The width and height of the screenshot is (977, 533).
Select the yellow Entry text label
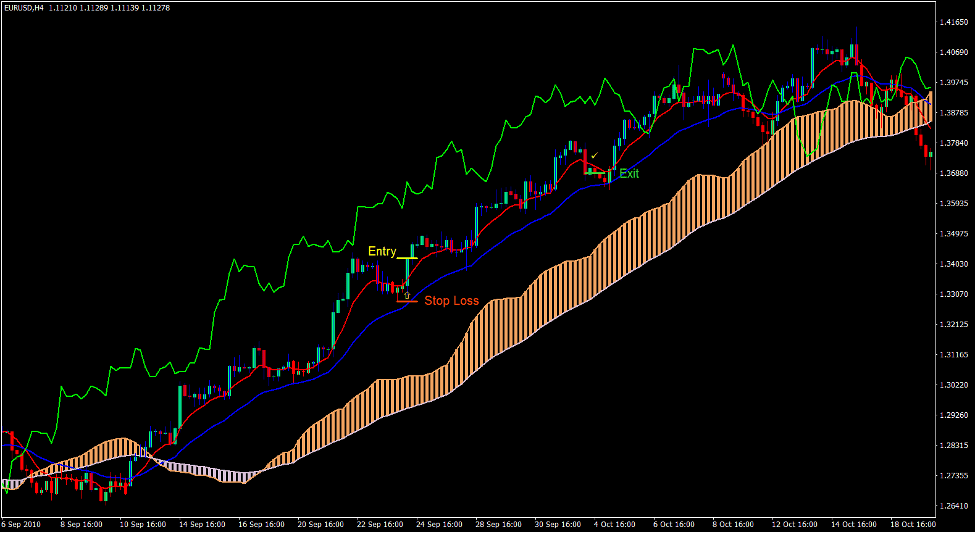(x=382, y=251)
